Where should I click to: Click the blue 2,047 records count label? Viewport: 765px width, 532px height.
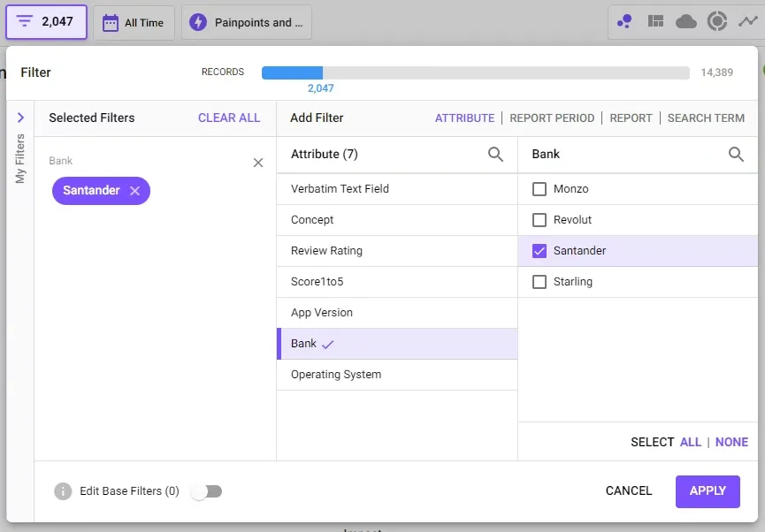[320, 88]
